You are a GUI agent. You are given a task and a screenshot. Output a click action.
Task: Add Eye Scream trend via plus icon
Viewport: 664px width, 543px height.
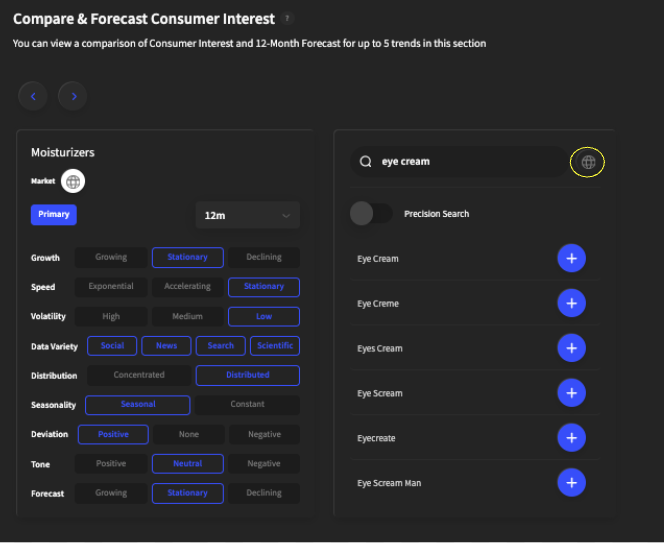571,393
